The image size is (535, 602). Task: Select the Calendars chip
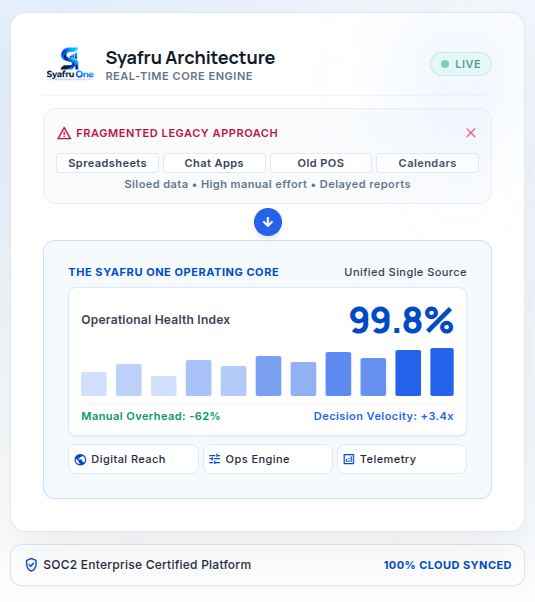[427, 163]
